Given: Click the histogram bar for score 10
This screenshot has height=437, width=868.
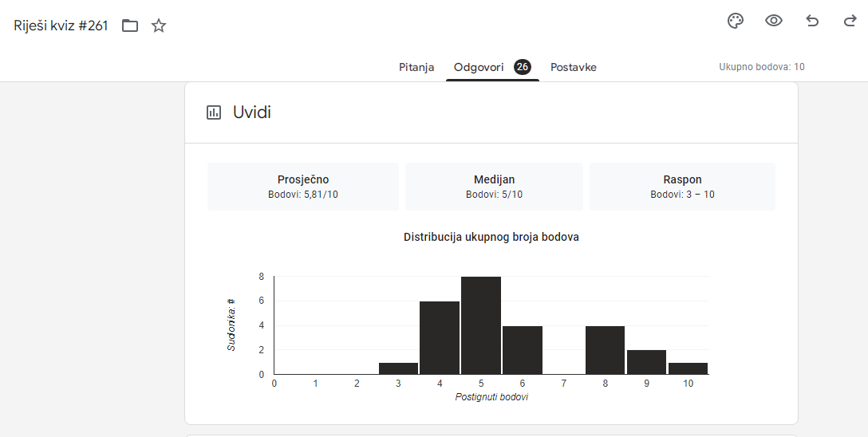Looking at the screenshot, I should pyautogui.click(x=688, y=368).
